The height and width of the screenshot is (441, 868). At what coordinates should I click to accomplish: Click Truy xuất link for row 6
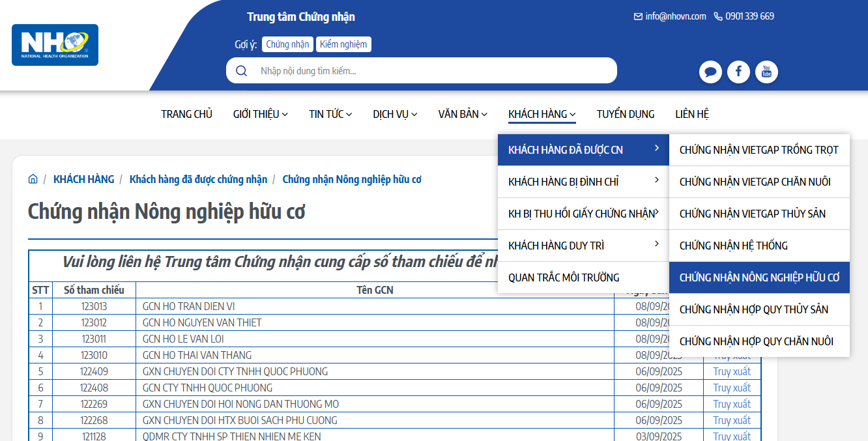pos(732,388)
